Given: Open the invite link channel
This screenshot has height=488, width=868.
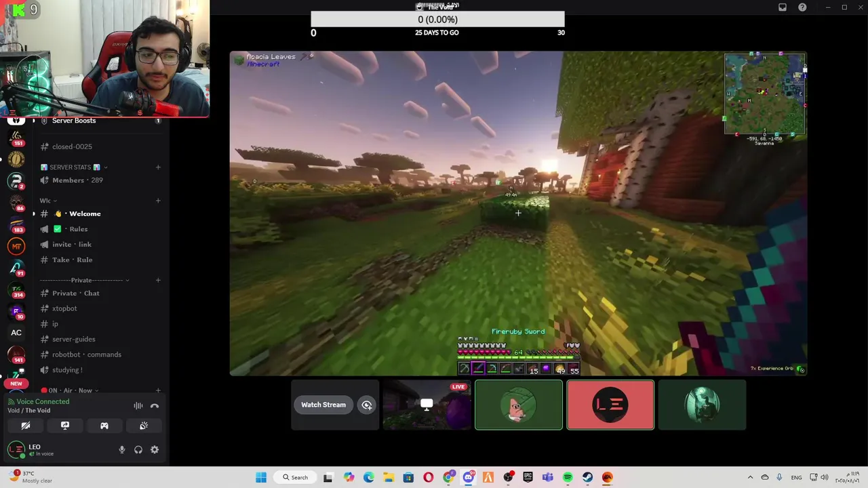Looking at the screenshot, I should tap(71, 245).
